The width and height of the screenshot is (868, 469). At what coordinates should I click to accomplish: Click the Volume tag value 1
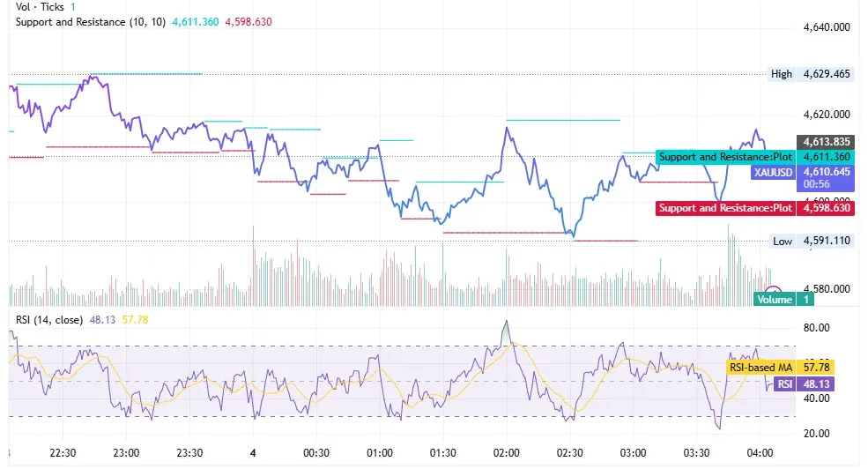point(806,300)
